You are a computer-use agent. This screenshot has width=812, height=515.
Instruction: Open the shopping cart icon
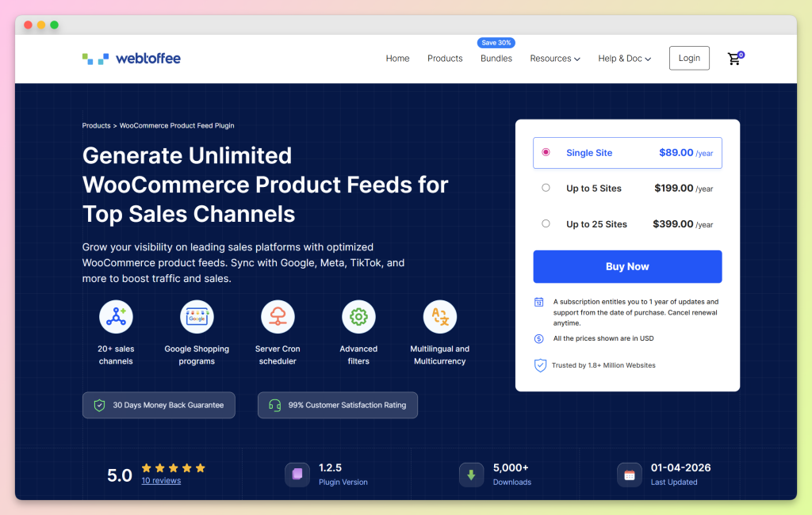click(x=735, y=59)
